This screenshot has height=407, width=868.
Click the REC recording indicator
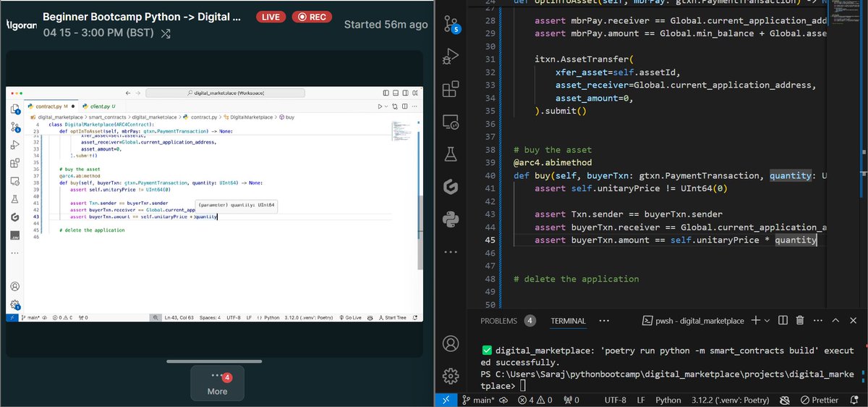(312, 17)
